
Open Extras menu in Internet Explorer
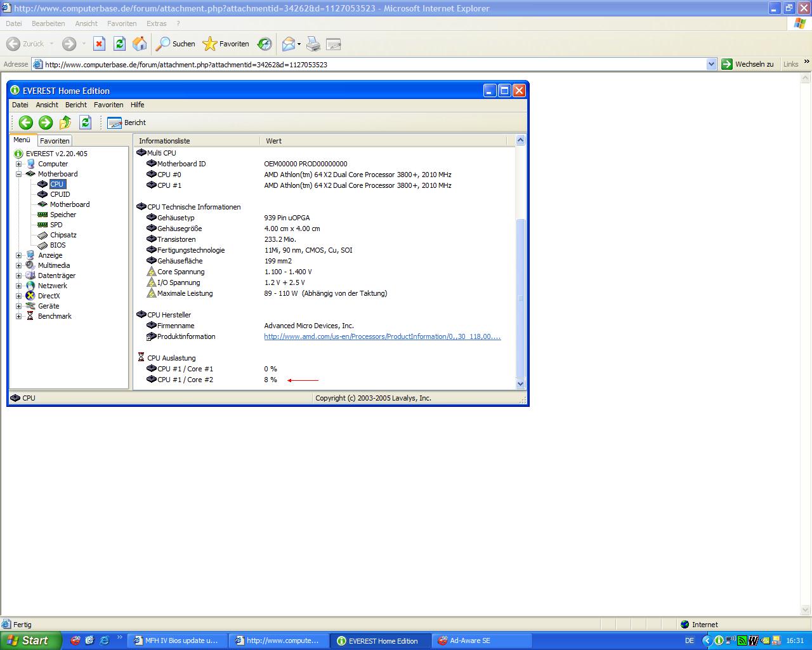(x=157, y=23)
